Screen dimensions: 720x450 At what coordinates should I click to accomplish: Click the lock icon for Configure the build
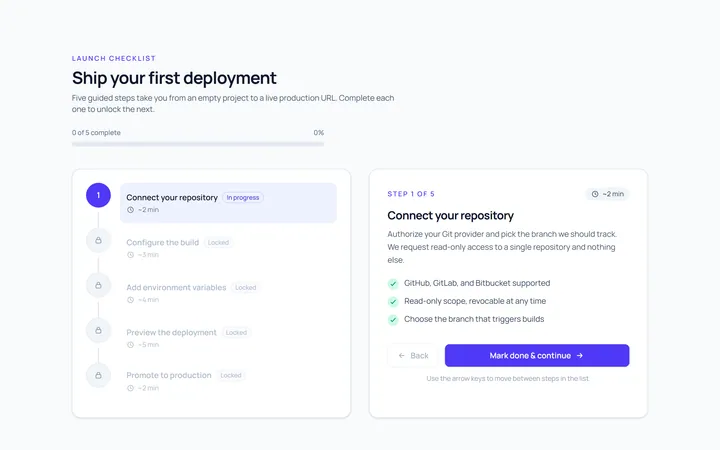98,240
